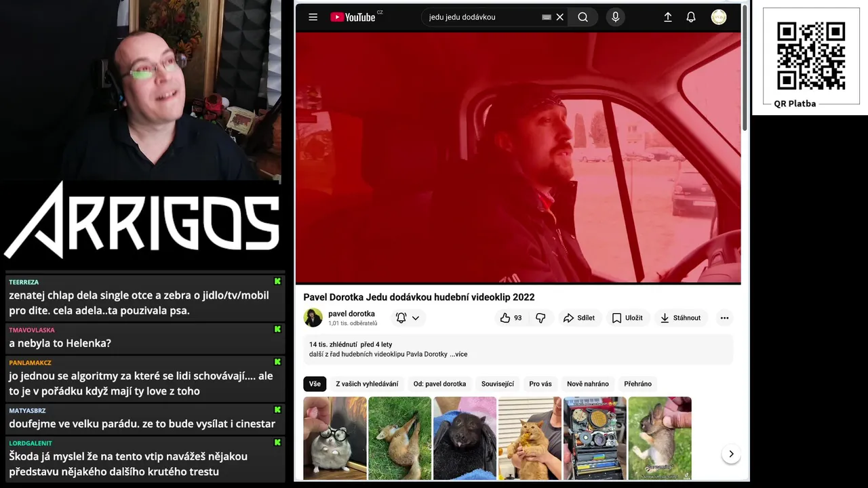868x488 pixels.
Task: Go to the YouTube home logo
Action: click(353, 17)
